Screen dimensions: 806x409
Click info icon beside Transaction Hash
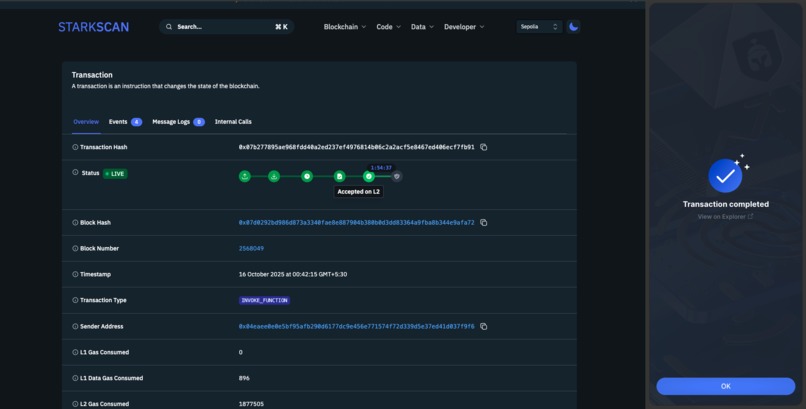coord(75,147)
